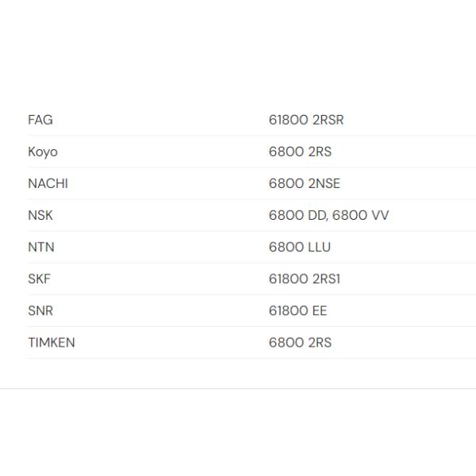Click the NACHI manufacturer label
476x476 pixels.
[48, 184]
